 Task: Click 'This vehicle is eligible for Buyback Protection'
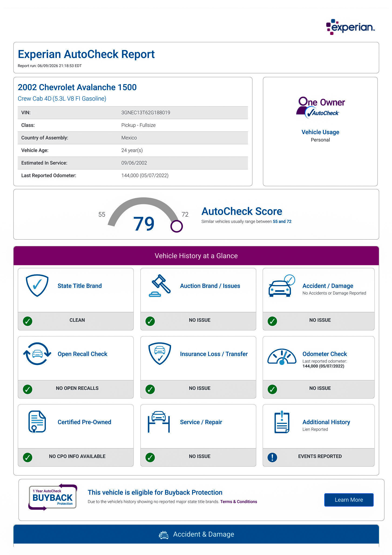click(x=155, y=493)
